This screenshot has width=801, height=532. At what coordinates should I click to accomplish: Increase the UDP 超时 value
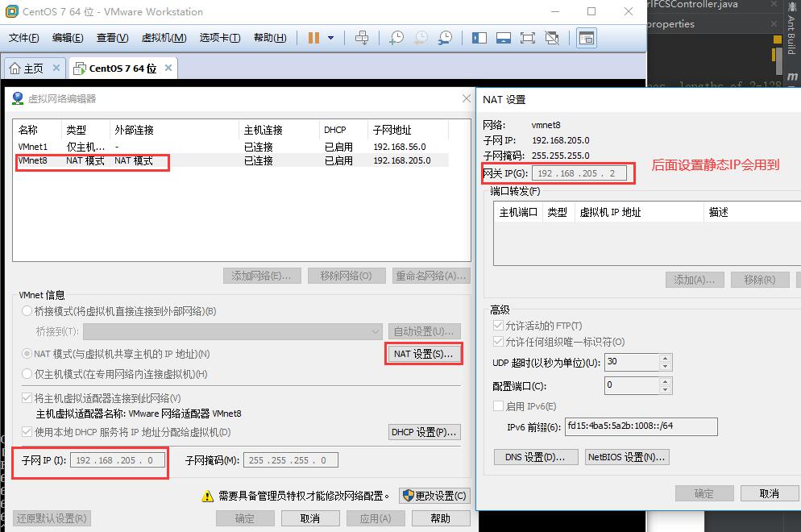click(x=665, y=358)
